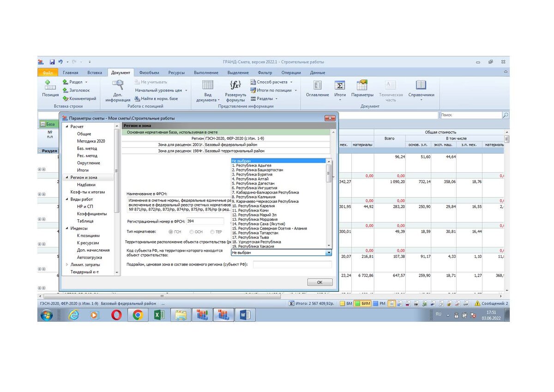
Task: Pick 10. Республика Карелия from the list
Action: (253, 206)
